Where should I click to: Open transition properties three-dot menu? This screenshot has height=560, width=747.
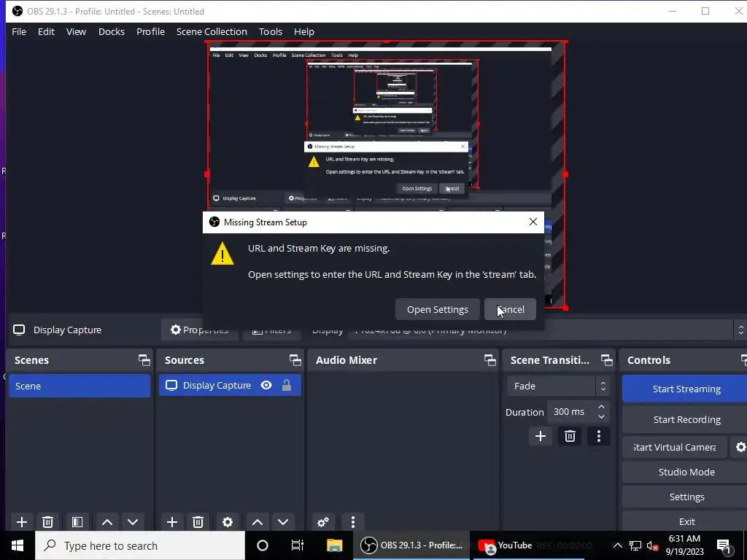coord(599,436)
